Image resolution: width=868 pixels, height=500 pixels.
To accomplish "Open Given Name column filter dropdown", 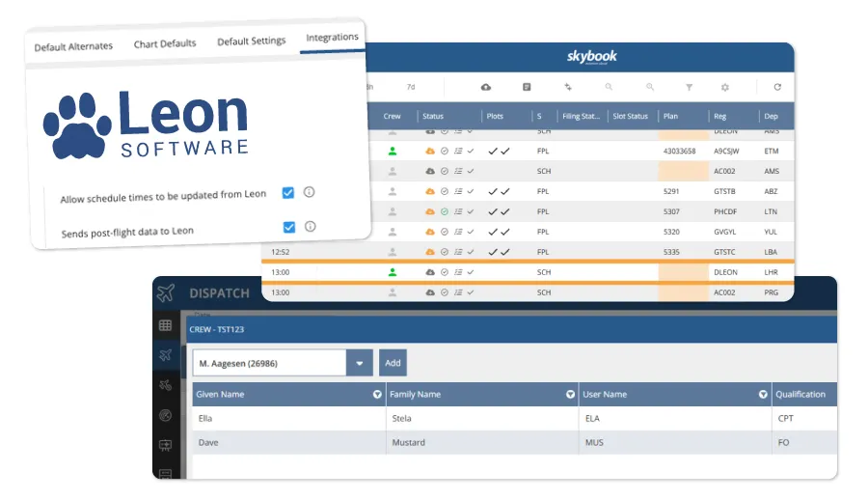I will pyautogui.click(x=377, y=394).
